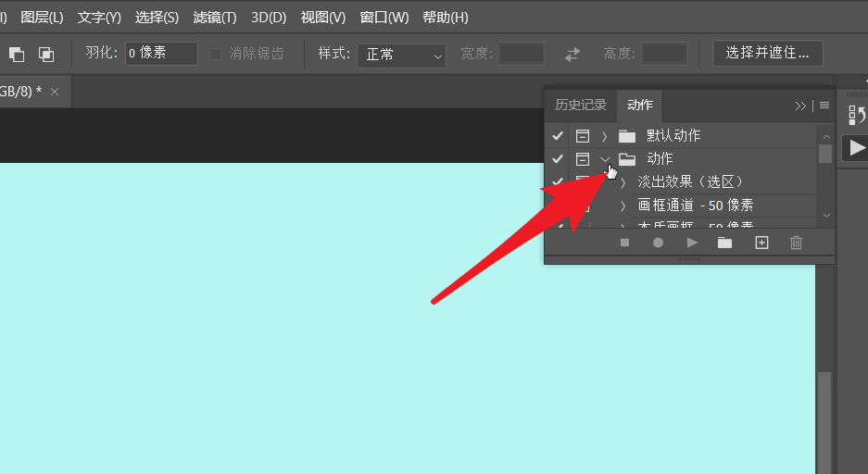Open the 文字(Y) menu
The image size is (868, 474).
click(99, 18)
